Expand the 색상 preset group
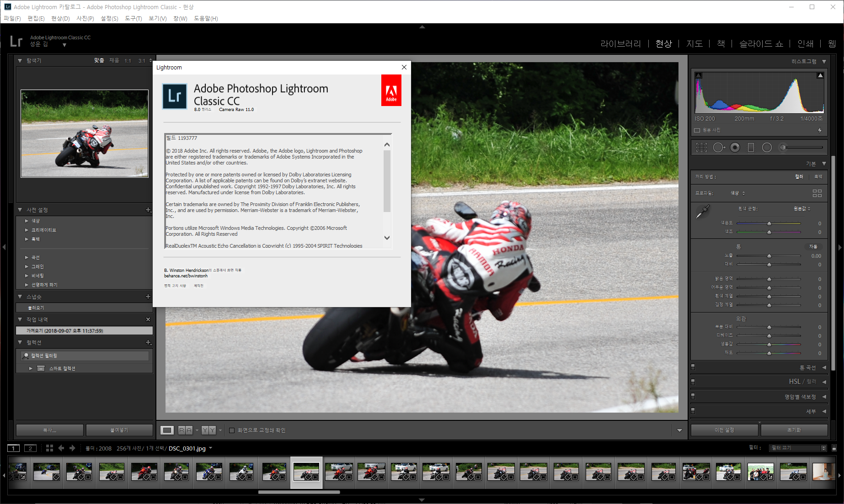Viewport: 844px width, 504px height. coord(27,221)
